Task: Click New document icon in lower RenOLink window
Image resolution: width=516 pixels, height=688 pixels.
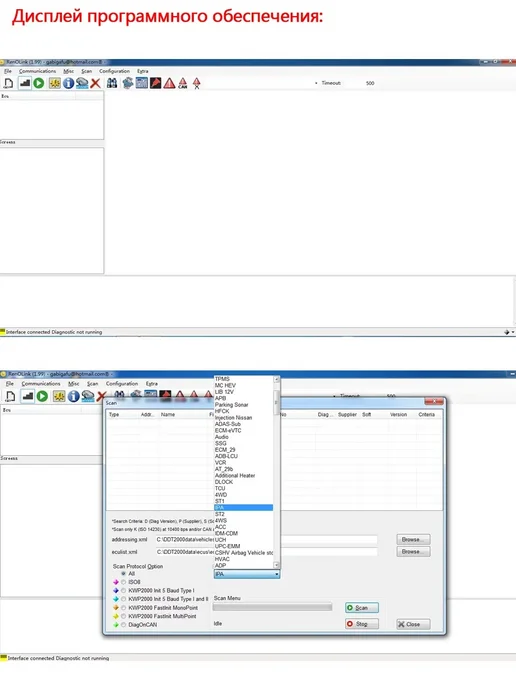Action: [x=11, y=396]
